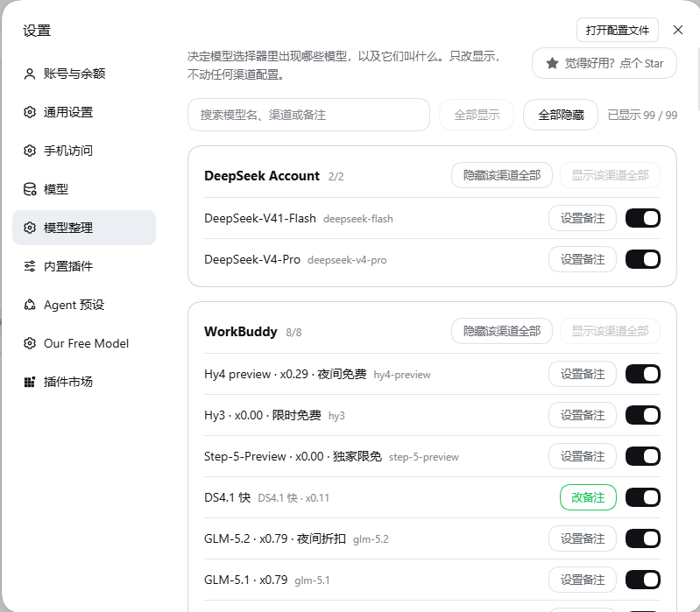Open 插件市场 section
This screenshot has height=612, width=700.
coord(84,382)
